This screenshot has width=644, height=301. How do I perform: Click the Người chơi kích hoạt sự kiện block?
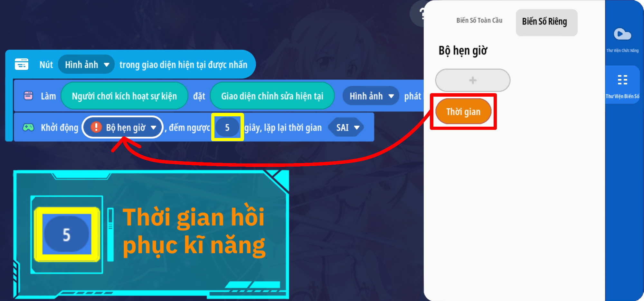[x=124, y=96]
